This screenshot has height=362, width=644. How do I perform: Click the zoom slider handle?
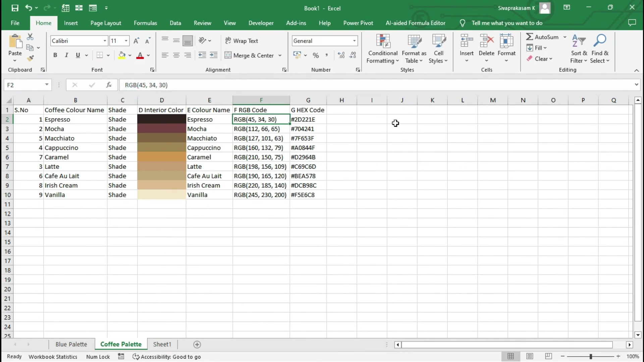click(x=591, y=356)
